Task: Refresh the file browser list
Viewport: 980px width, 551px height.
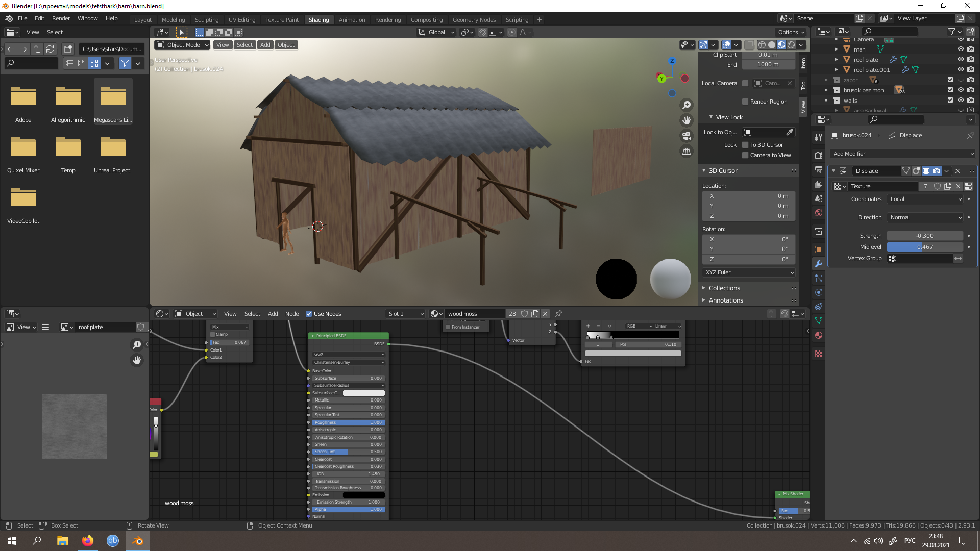Action: [50, 49]
